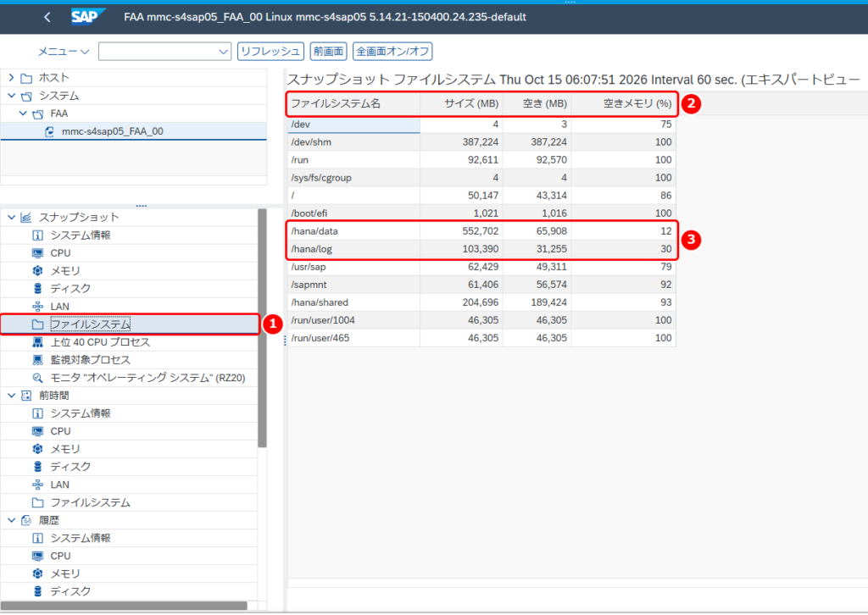This screenshot has width=868, height=615.
Task: Click the back arrow in the SAP header
Action: [47, 17]
